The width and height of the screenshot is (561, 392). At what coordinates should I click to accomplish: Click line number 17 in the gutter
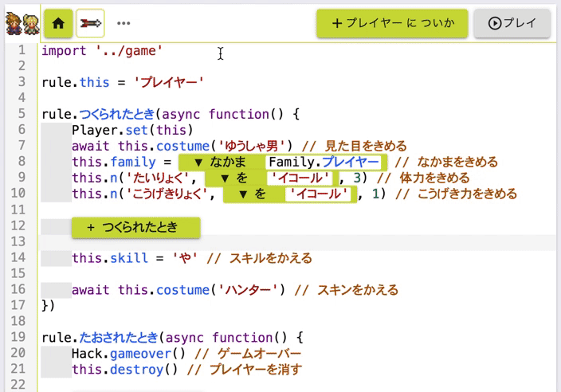point(18,305)
